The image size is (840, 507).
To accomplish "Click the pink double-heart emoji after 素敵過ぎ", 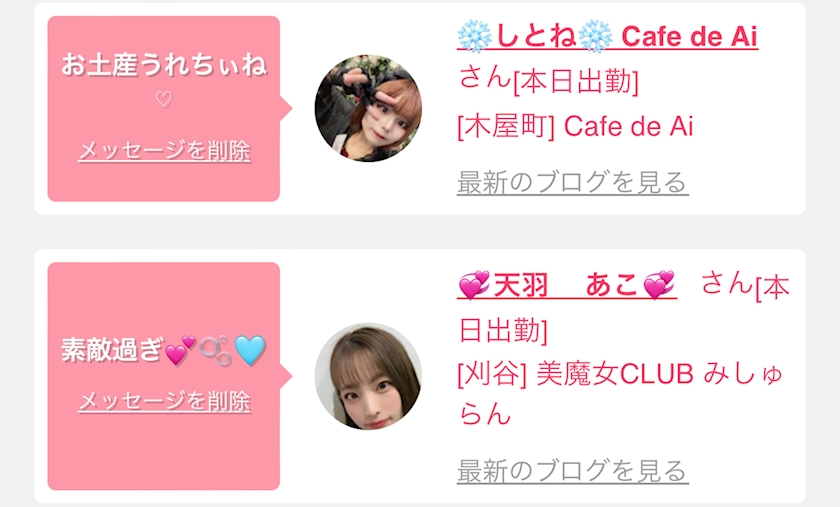I will tap(181, 351).
